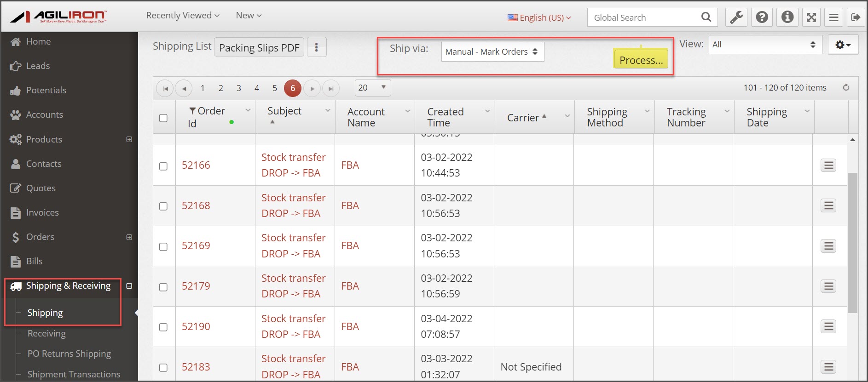Image resolution: width=868 pixels, height=382 pixels.
Task: Open the wrench settings tool
Action: (736, 17)
